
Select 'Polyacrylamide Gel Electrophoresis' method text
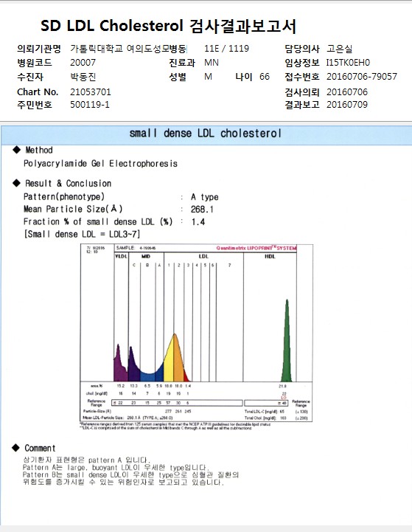100,164
